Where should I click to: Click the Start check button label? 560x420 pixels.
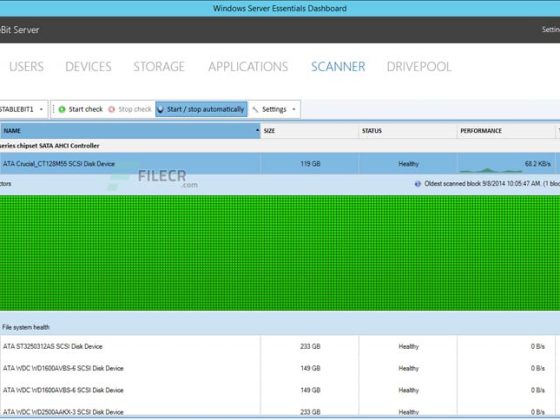[x=86, y=109]
